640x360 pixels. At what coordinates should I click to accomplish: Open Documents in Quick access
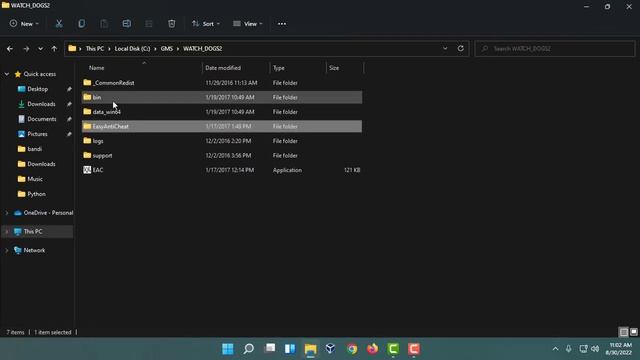click(x=42, y=119)
